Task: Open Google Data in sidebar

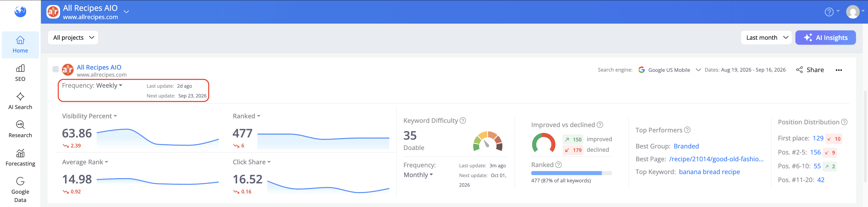Action: [20, 190]
